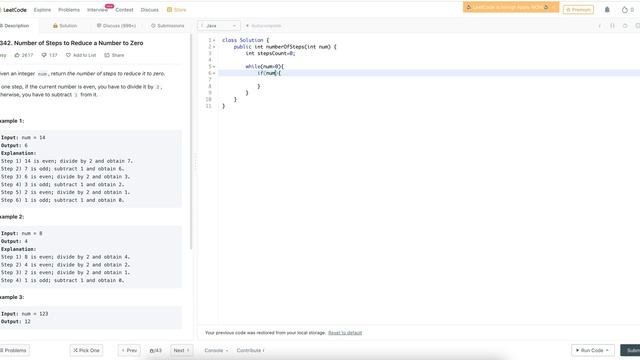Click the streak flame icon
Viewport: 640px width, 360px height.
point(624,10)
